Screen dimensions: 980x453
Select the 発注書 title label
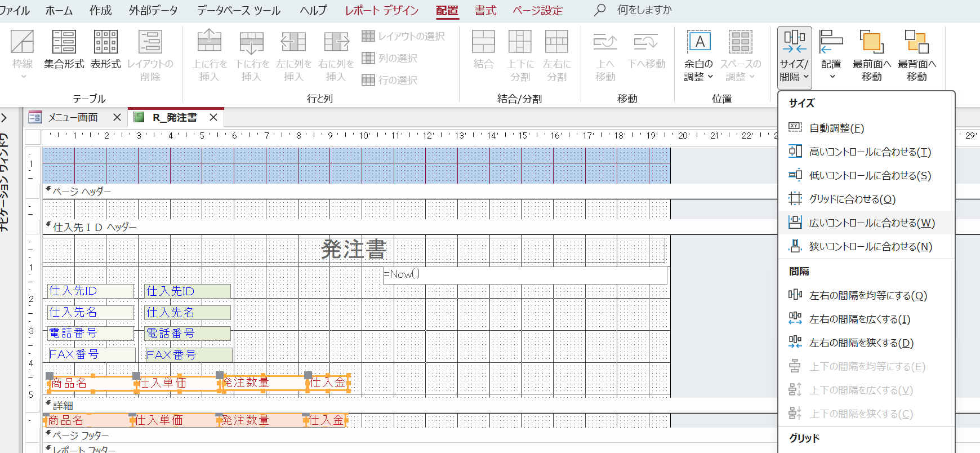tap(354, 249)
